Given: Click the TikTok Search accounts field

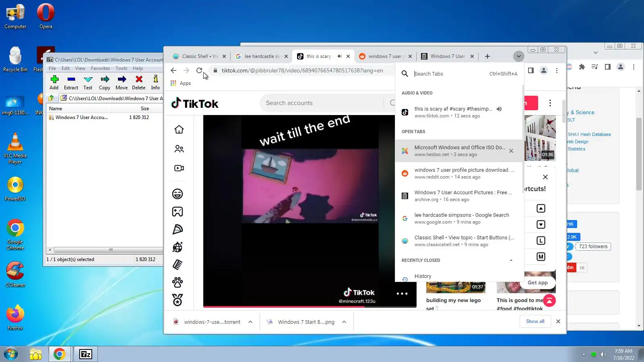Looking at the screenshot, I should coord(322,103).
